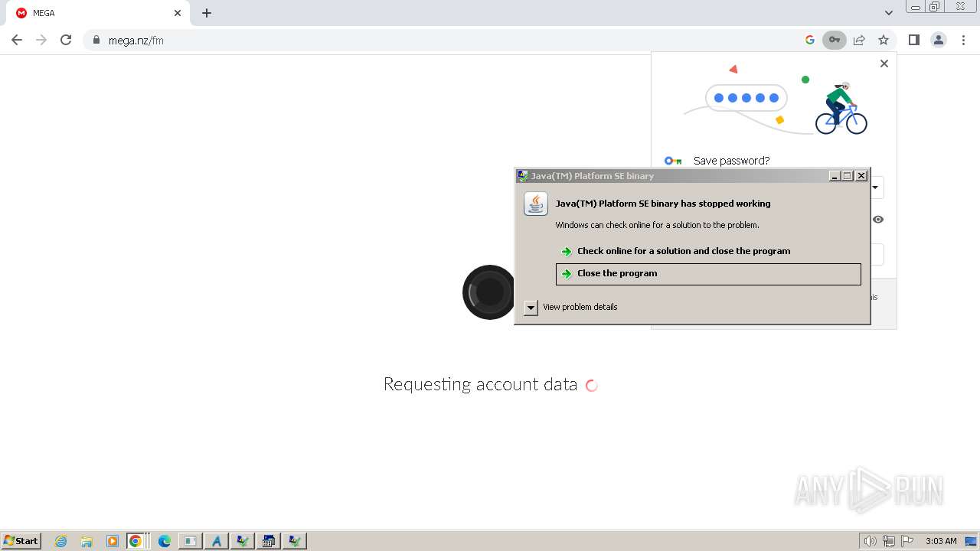980x551 pixels.
Task: Bookmark this page with star icon
Action: (884, 40)
